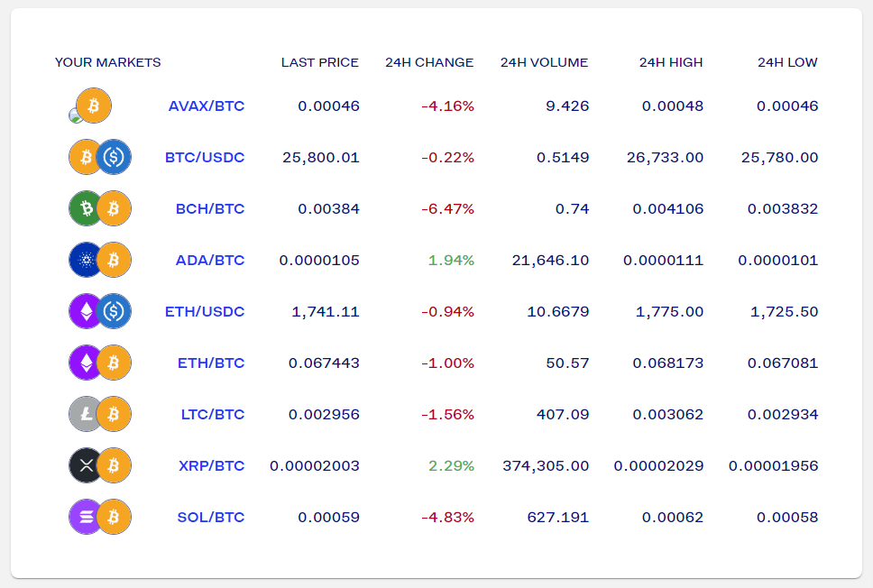This screenshot has width=873, height=588.
Task: Click the green Bitcoin Cash pair icon
Action: pyautogui.click(x=100, y=208)
